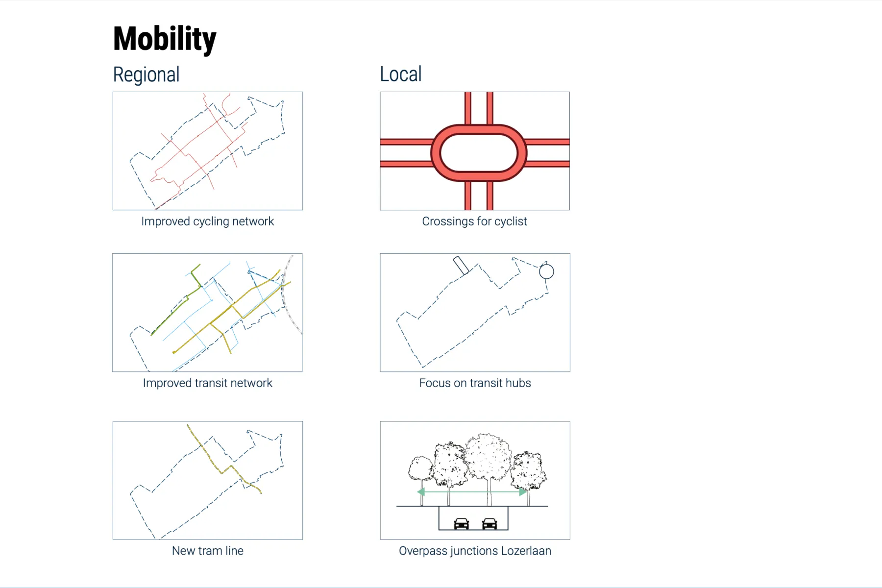Image resolution: width=882 pixels, height=588 pixels.
Task: Expand the Local section
Action: pos(400,73)
